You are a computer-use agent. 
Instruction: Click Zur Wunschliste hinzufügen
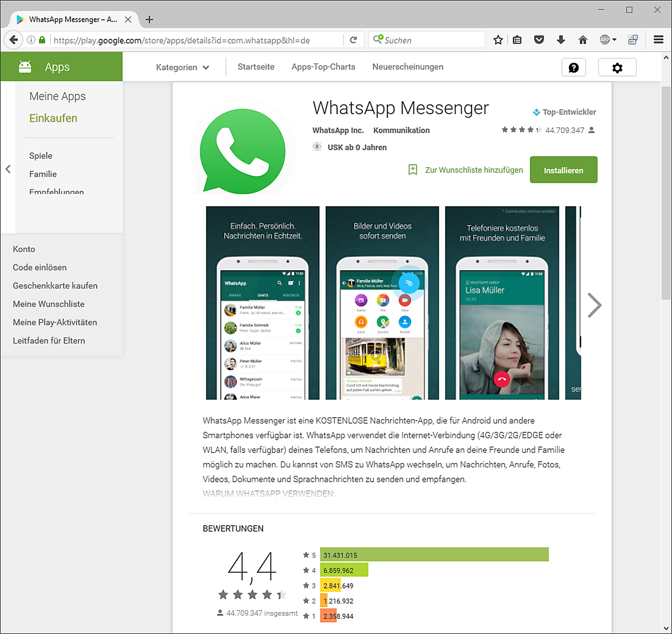click(x=474, y=170)
